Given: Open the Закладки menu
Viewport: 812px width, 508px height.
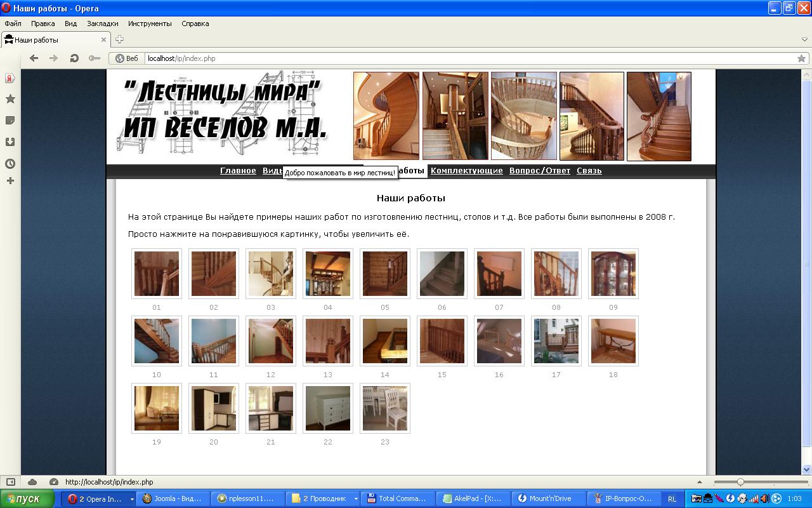Looking at the screenshot, I should tap(103, 23).
